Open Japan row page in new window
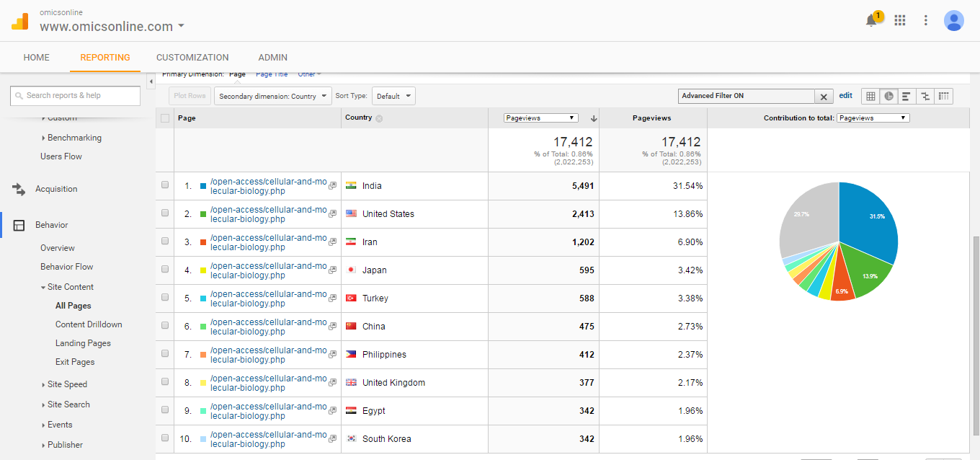This screenshot has height=460, width=980. 332,270
